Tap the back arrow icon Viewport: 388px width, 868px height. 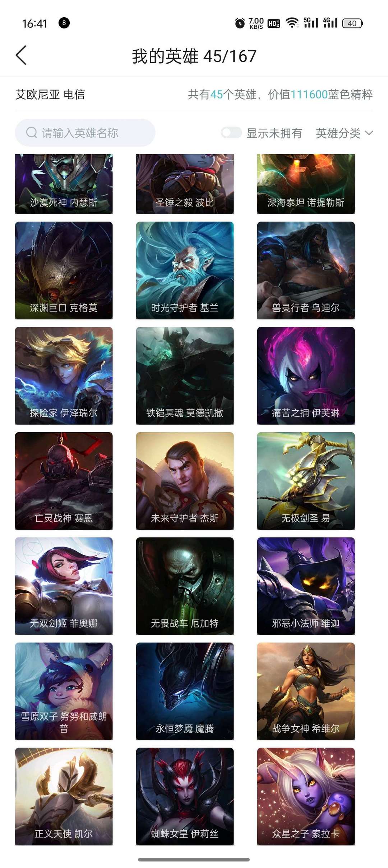click(x=21, y=55)
